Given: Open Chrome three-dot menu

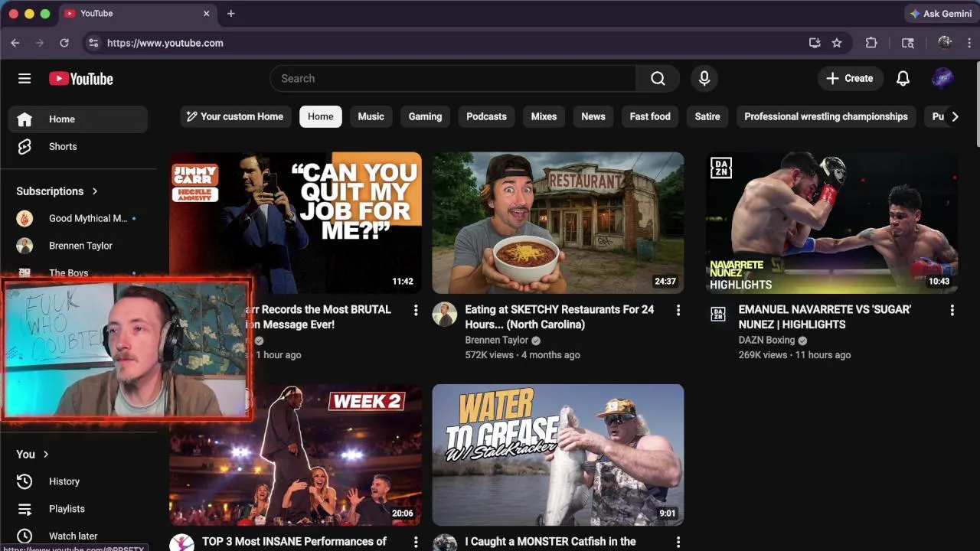Looking at the screenshot, I should [x=971, y=43].
